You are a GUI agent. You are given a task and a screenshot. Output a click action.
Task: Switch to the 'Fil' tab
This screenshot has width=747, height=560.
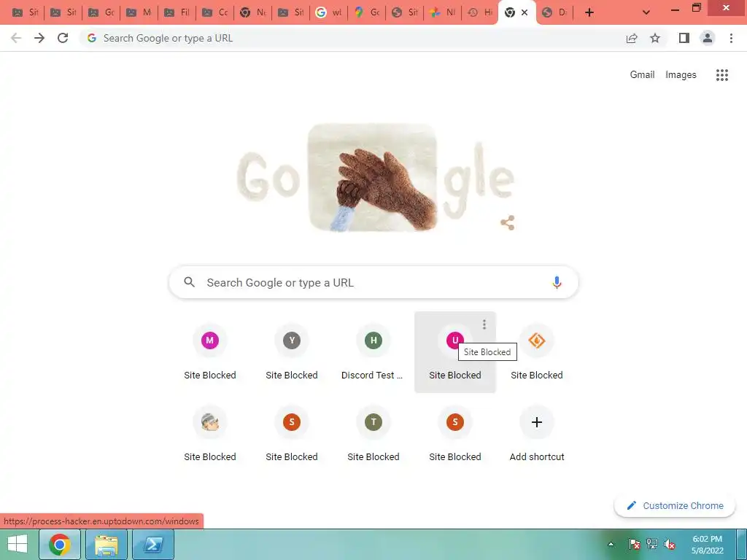(x=177, y=12)
